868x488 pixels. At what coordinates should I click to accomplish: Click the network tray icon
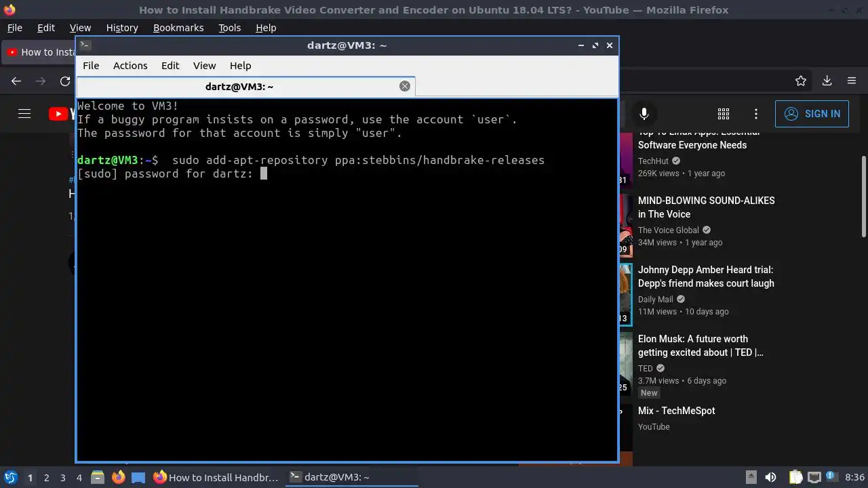point(814,477)
